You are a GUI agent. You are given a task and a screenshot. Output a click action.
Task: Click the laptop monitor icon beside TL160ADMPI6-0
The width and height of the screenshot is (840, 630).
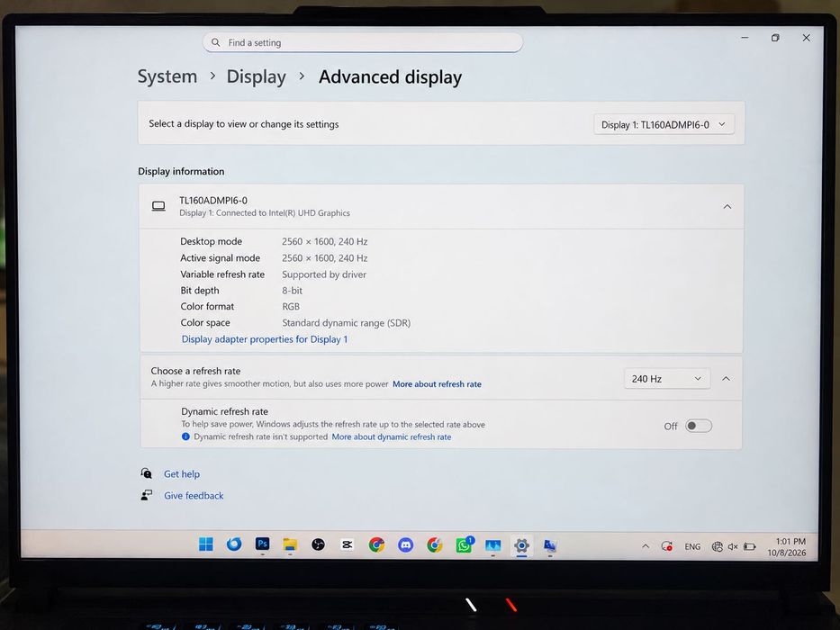[158, 206]
